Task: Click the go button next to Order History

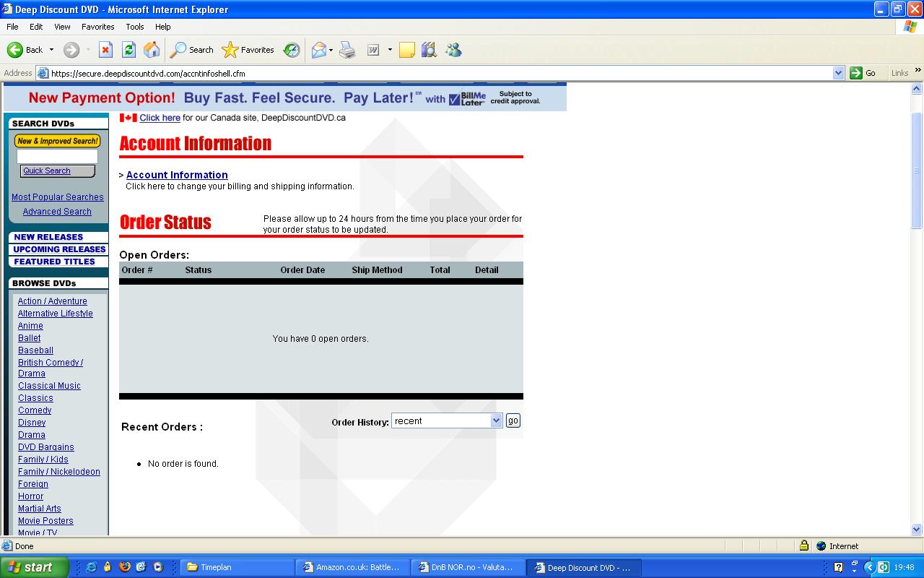Action: click(513, 420)
